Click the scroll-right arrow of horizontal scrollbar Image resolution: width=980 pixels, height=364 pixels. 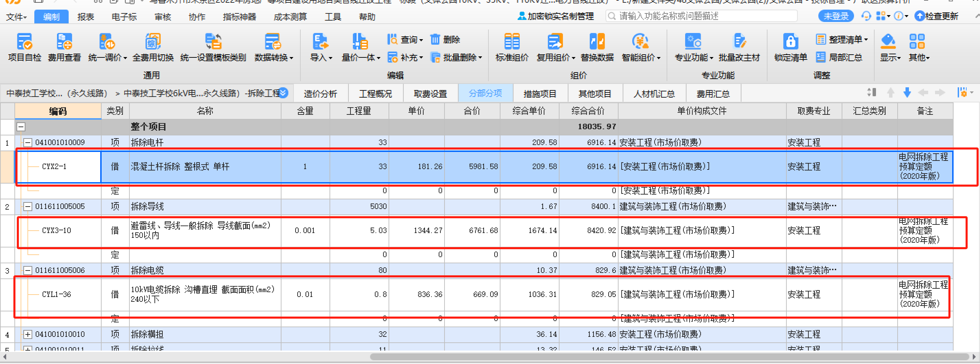(x=974, y=357)
